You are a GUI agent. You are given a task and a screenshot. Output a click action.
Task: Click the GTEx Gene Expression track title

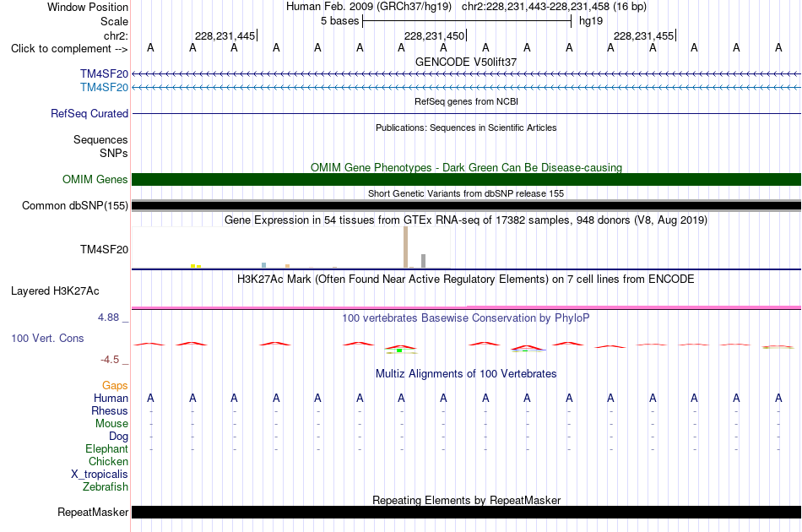pyautogui.click(x=466, y=220)
